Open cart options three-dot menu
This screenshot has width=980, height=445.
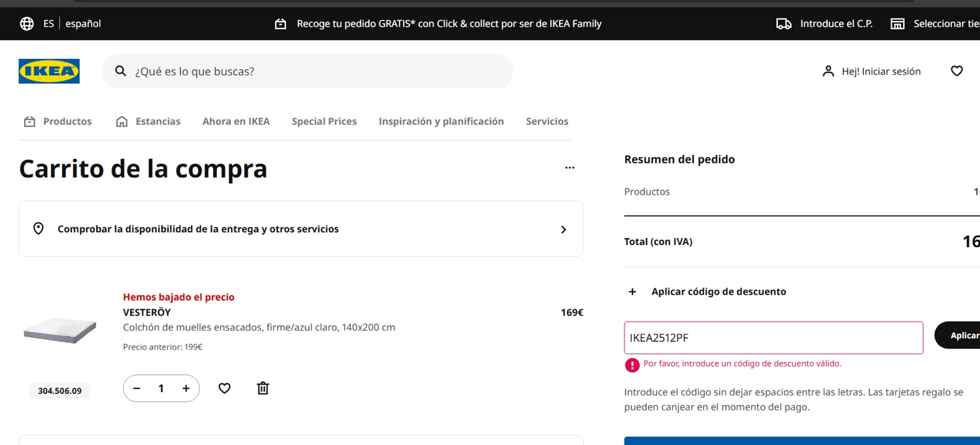pyautogui.click(x=570, y=168)
